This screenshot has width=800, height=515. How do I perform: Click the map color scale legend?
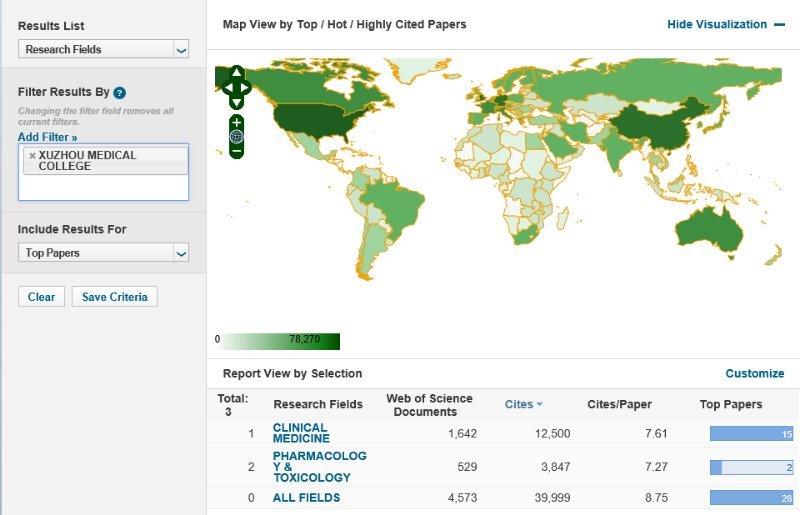pos(280,340)
